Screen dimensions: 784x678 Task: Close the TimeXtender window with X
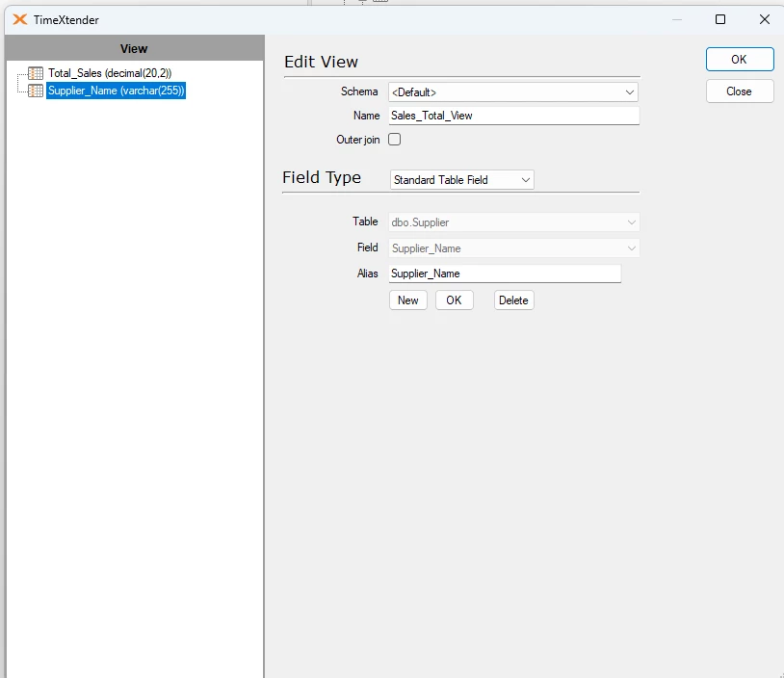(765, 19)
